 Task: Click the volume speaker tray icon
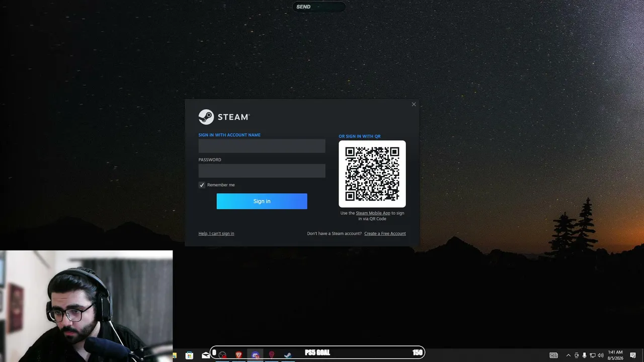pyautogui.click(x=600, y=355)
